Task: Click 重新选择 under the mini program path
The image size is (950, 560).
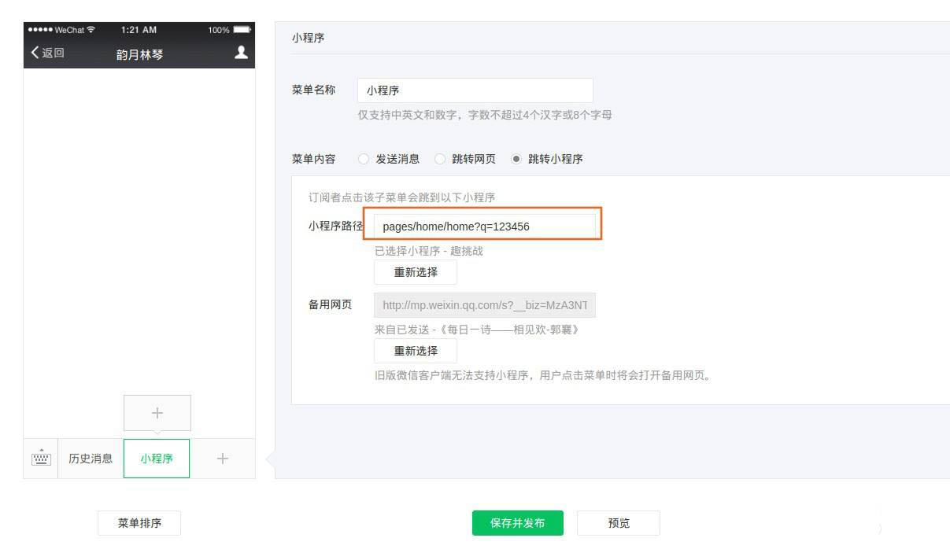Action: coord(416,272)
